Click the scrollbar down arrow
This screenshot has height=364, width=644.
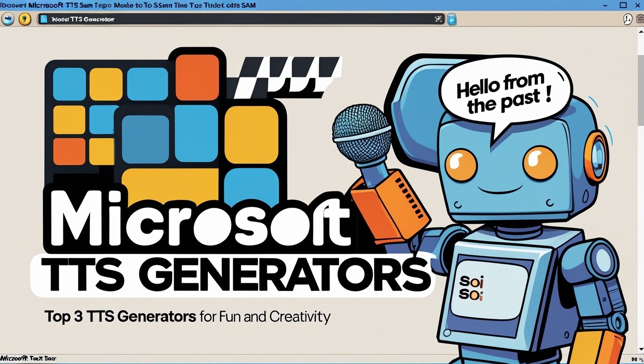click(x=641, y=349)
